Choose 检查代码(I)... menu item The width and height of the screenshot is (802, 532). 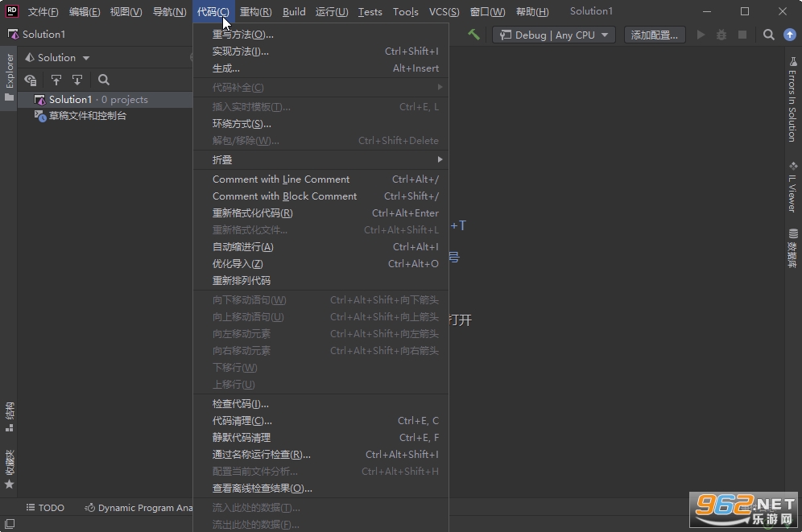[x=320, y=404]
